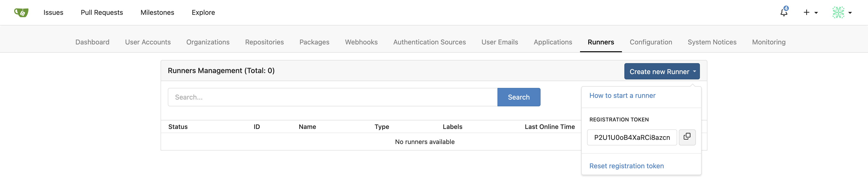Click Reset registration token

(626, 166)
